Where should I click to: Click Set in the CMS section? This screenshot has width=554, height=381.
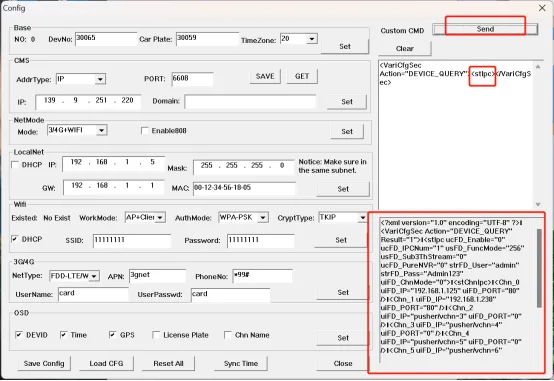point(347,102)
